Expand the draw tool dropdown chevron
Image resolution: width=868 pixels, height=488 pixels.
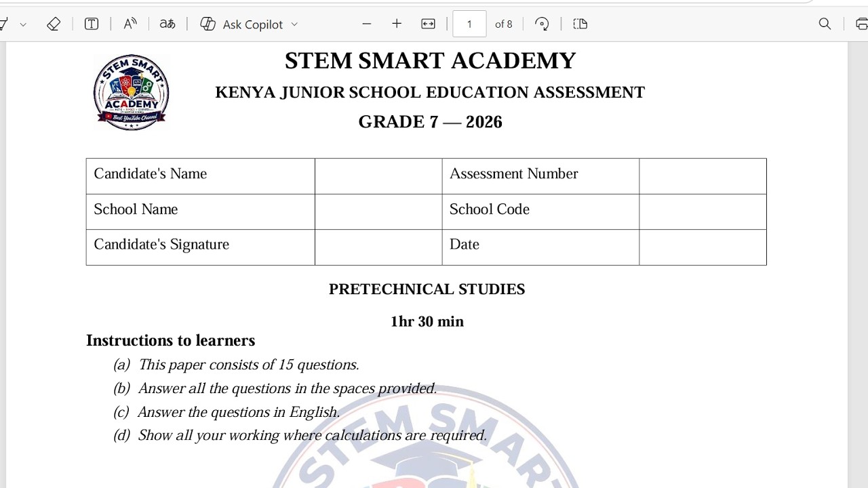(x=23, y=24)
